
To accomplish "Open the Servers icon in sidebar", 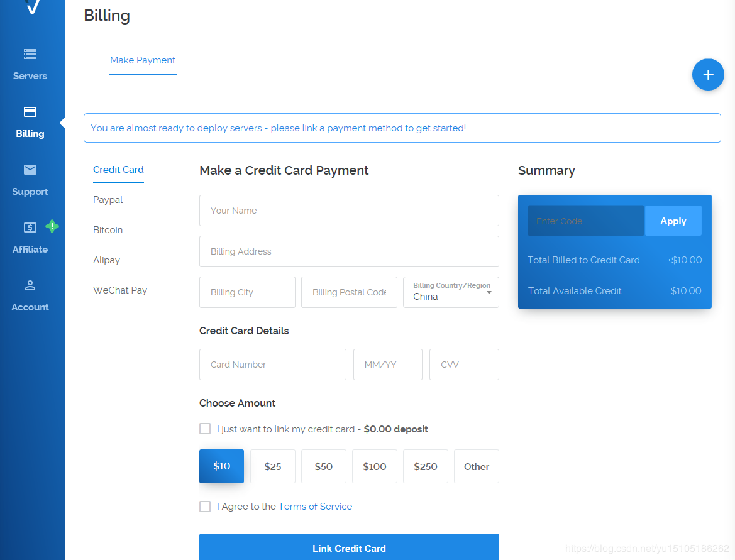I will pyautogui.click(x=30, y=54).
